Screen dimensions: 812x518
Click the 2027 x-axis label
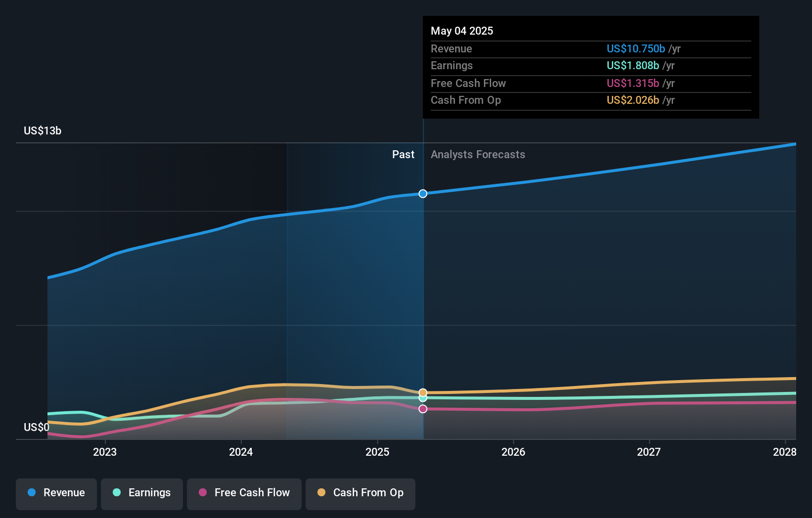pyautogui.click(x=649, y=452)
